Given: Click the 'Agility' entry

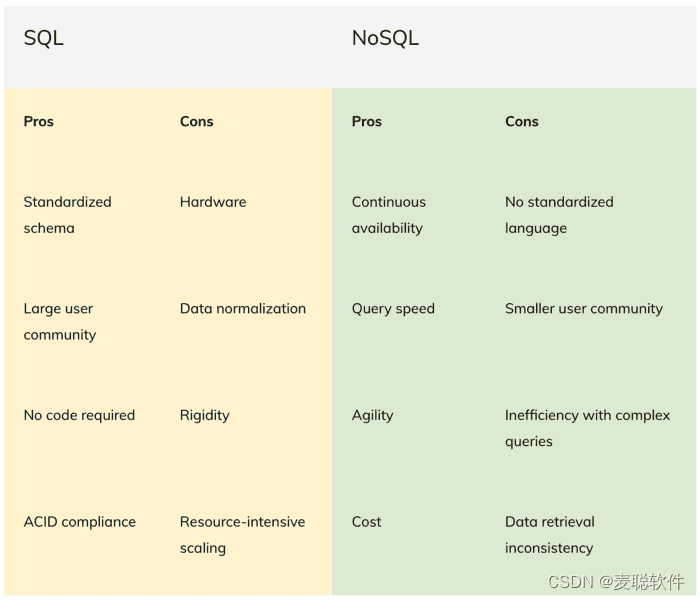Looking at the screenshot, I should tap(372, 415).
